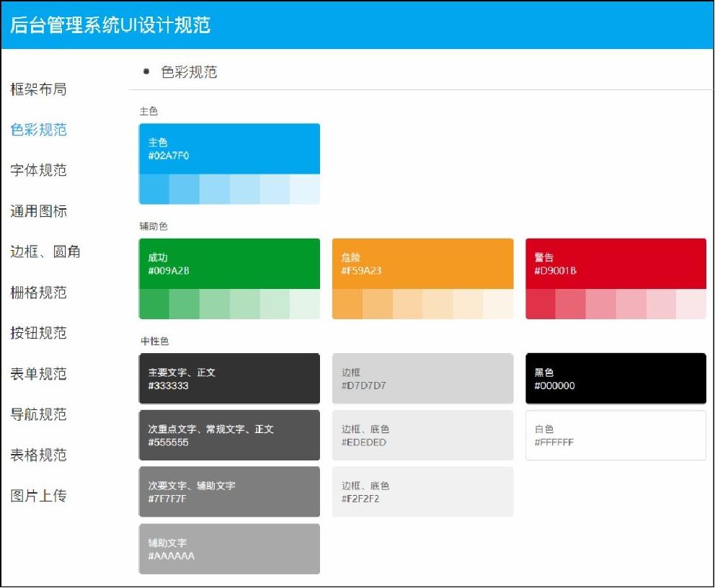Click the primary blue #02A7F0 swatch

229,149
